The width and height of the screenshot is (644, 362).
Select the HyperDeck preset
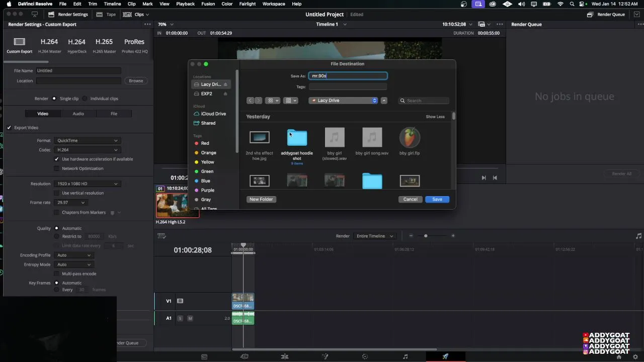click(x=77, y=45)
